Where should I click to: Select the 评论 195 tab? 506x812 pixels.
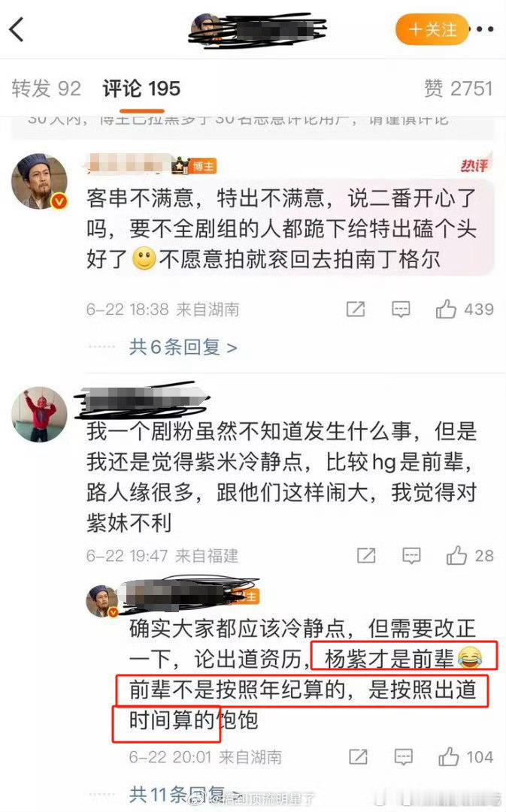[141, 89]
